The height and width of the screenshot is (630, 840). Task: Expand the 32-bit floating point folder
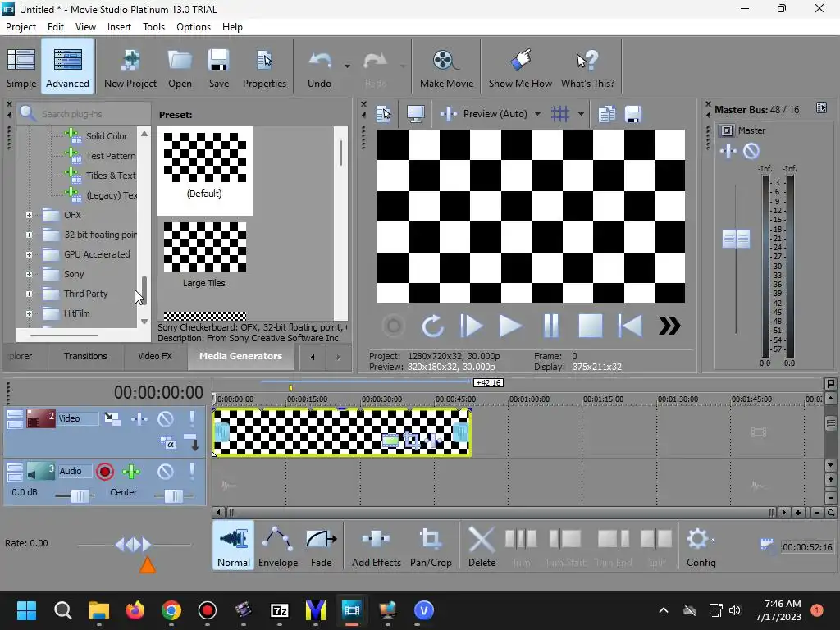point(29,235)
